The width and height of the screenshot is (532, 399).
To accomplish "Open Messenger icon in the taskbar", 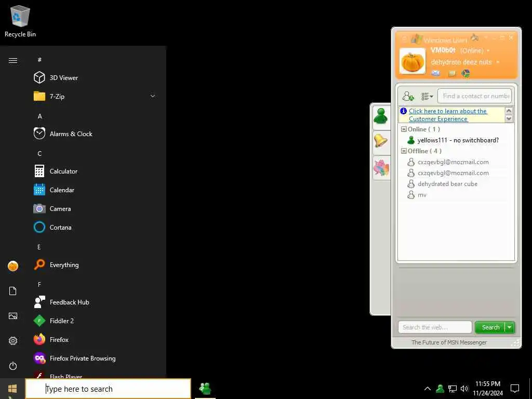I will (205, 389).
